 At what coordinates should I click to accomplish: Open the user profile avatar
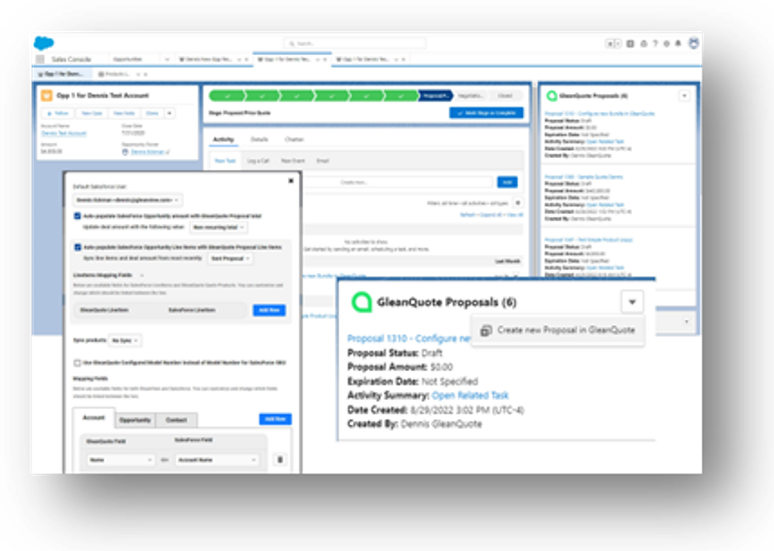pyautogui.click(x=694, y=43)
